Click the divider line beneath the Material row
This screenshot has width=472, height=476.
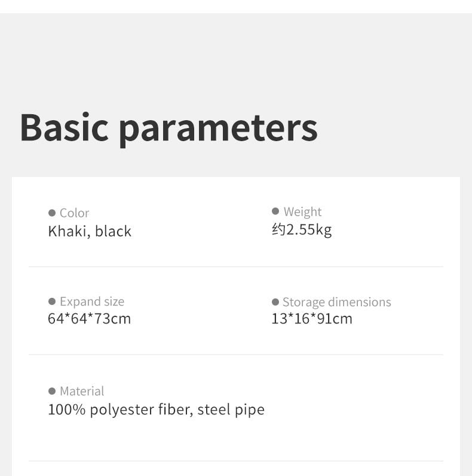235,461
